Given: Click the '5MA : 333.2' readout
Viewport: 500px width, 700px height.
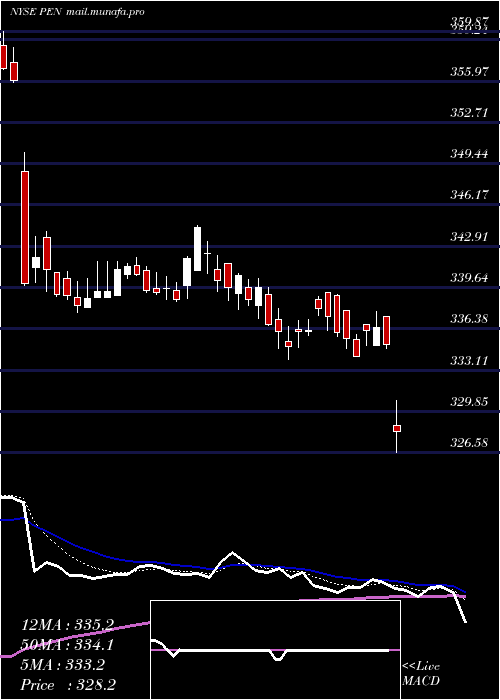Looking at the screenshot, I should click(x=63, y=665).
